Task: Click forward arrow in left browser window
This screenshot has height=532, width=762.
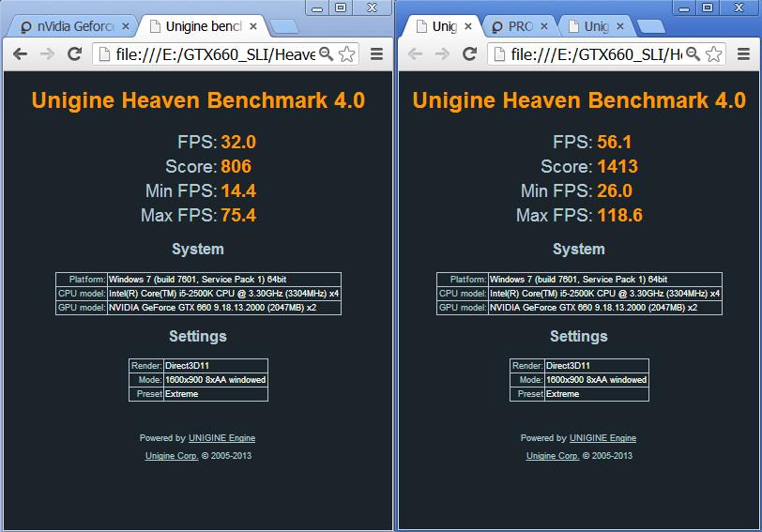Action: click(47, 53)
